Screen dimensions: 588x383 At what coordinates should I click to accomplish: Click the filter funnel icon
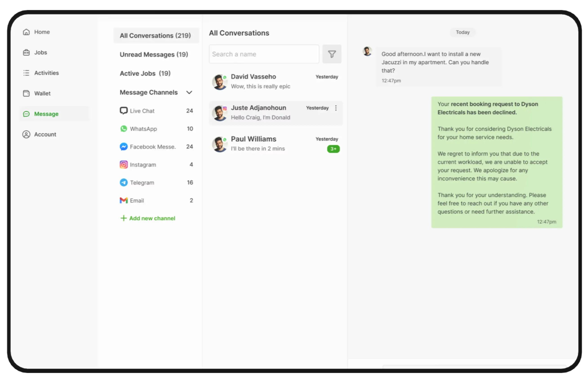[x=332, y=54]
